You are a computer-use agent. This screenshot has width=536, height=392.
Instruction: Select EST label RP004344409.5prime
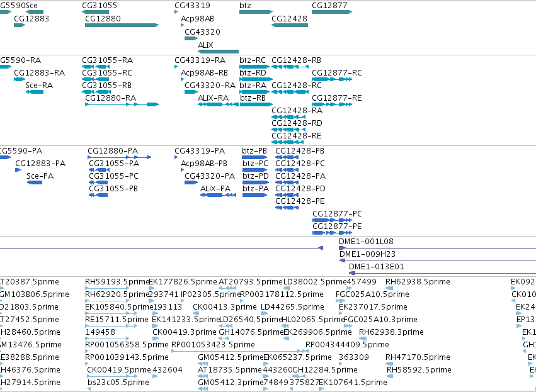click(347, 345)
